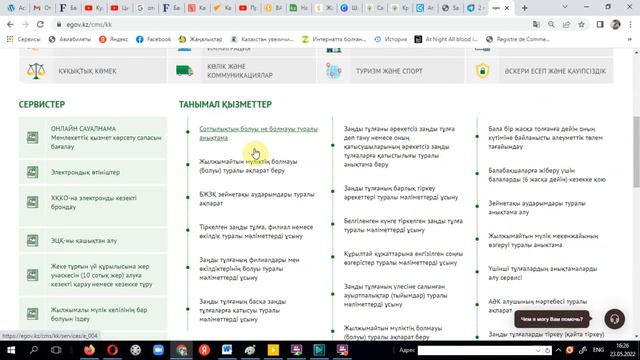Click the ЭЦҚ-ны қашықтан алу icon
This screenshot has width=640, height=360.
tap(33, 240)
